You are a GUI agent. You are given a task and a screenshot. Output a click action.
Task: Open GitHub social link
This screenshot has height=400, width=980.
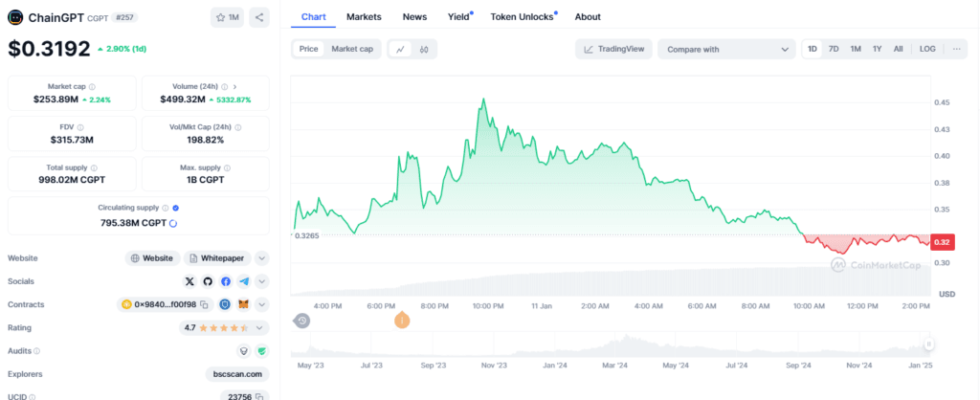tap(208, 281)
